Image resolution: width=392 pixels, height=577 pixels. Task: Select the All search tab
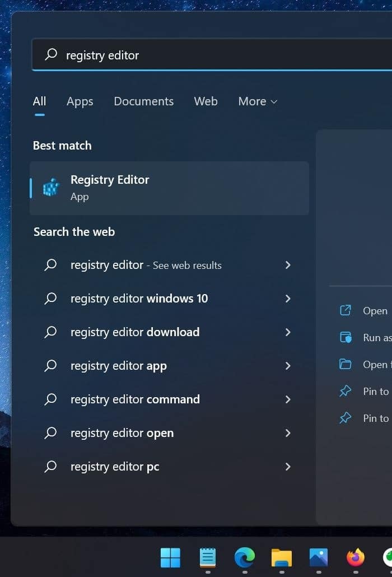[39, 101]
